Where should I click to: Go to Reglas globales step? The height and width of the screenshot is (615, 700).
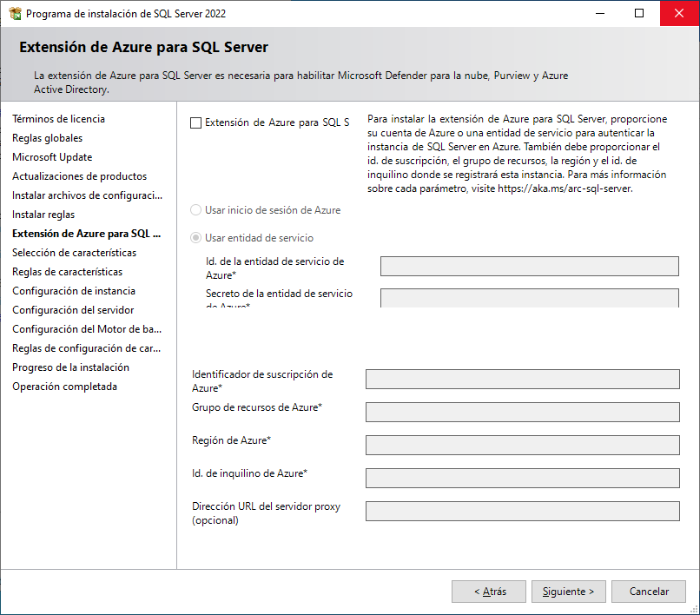coord(48,138)
